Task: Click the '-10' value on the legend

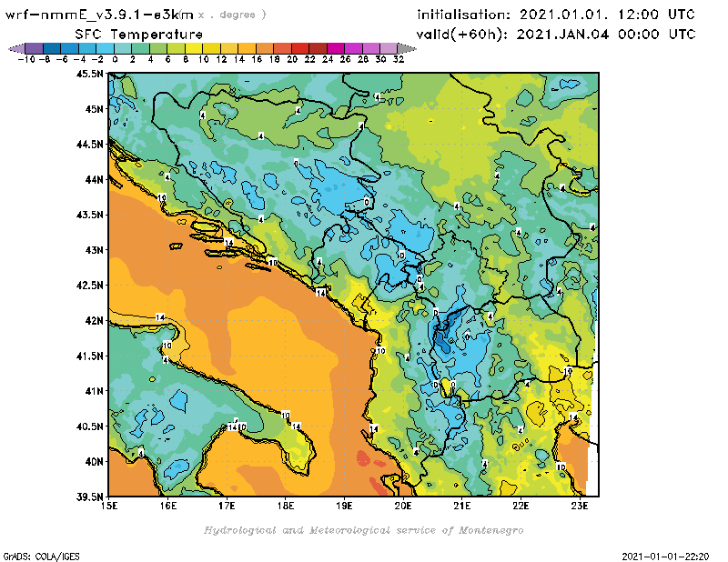Action: coord(26,59)
